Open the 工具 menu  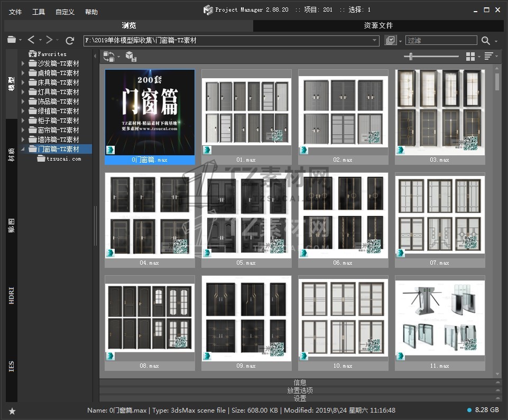click(x=39, y=12)
